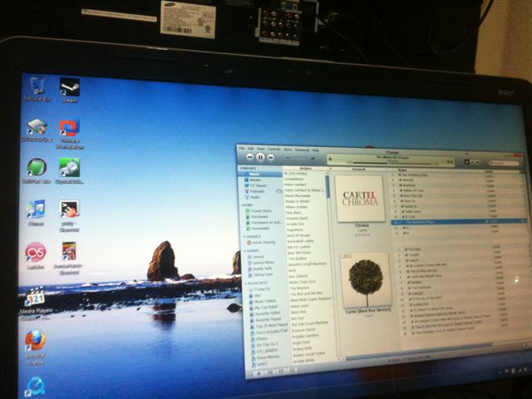Open the Edit menu in iTunes
This screenshot has height=399, width=532.
click(250, 149)
